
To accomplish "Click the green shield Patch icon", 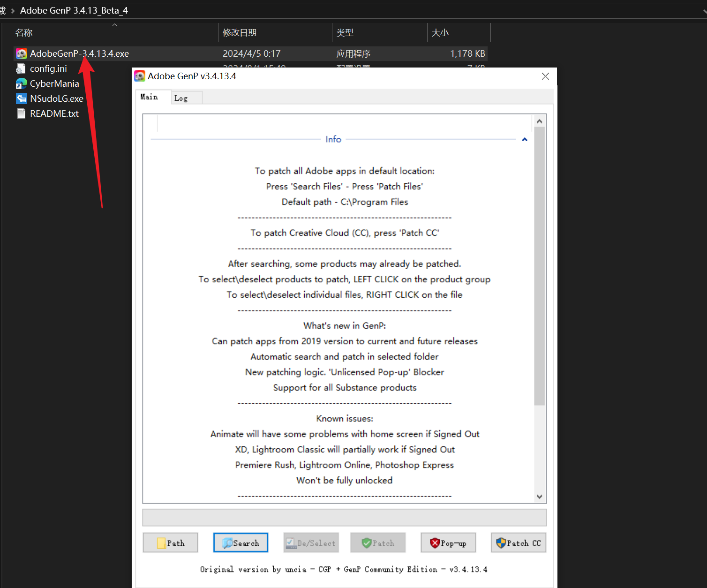I will pyautogui.click(x=368, y=543).
